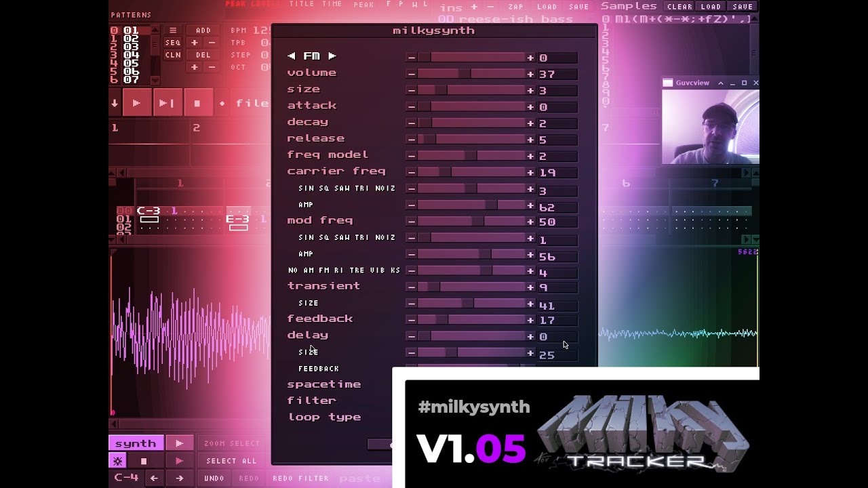Screen dimensions: 868x488
Task: Click the plus button below DEL
Action: coord(195,67)
